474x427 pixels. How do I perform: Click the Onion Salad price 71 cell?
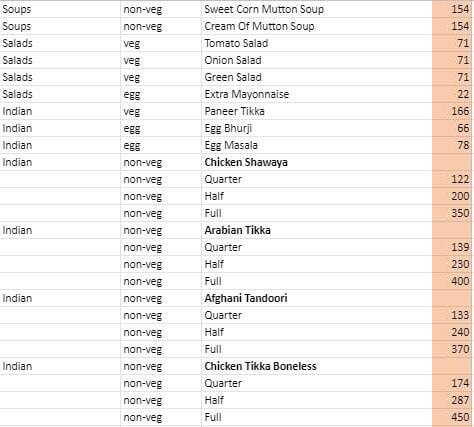pyautogui.click(x=452, y=60)
